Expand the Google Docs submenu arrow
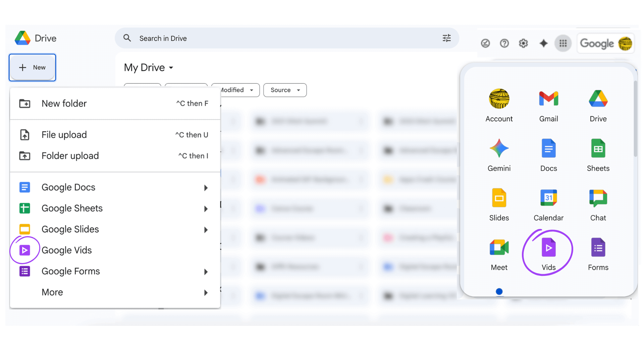Image resolution: width=644 pixels, height=362 pixels. point(206,188)
